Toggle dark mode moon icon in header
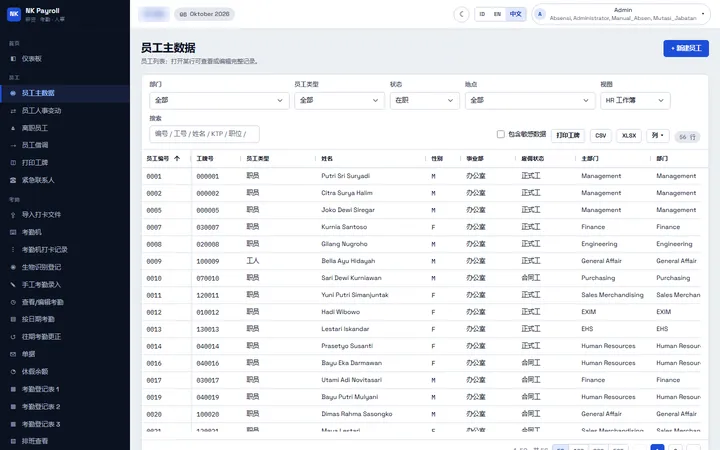The image size is (720, 450). [461, 14]
